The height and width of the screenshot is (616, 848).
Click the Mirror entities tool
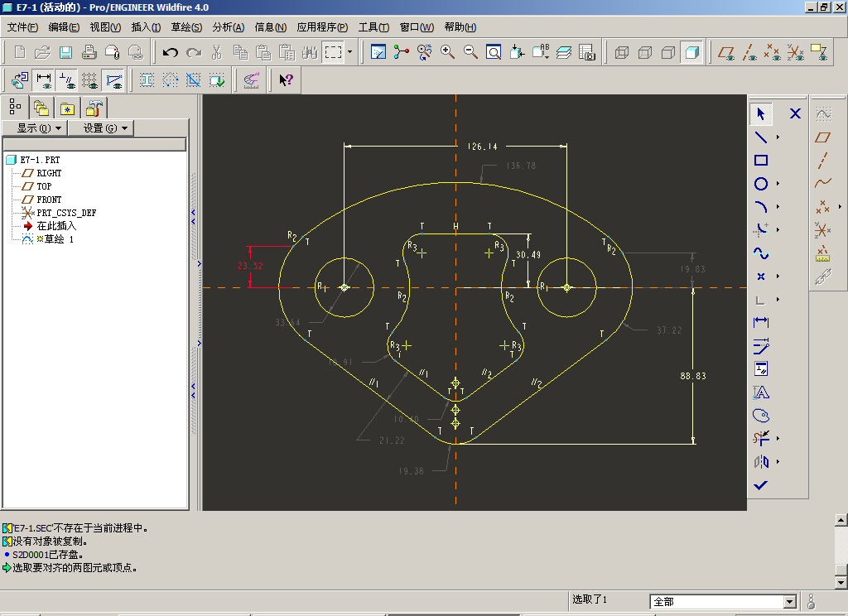click(761, 462)
